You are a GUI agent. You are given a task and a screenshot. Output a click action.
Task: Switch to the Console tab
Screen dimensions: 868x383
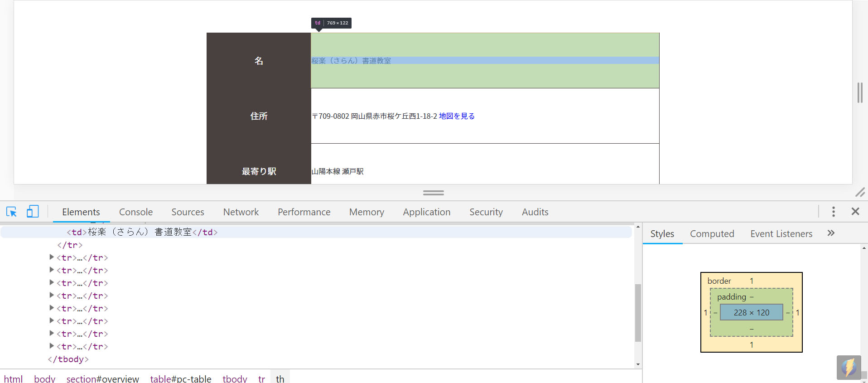click(136, 212)
